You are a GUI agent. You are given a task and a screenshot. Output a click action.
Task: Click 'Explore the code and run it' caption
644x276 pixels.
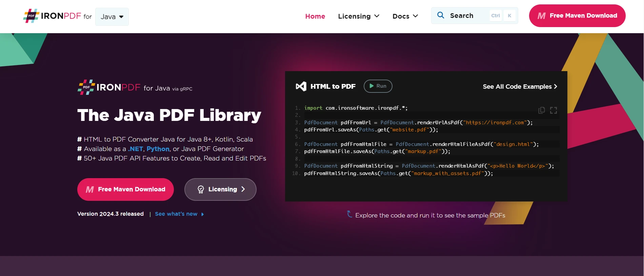pyautogui.click(x=430, y=215)
